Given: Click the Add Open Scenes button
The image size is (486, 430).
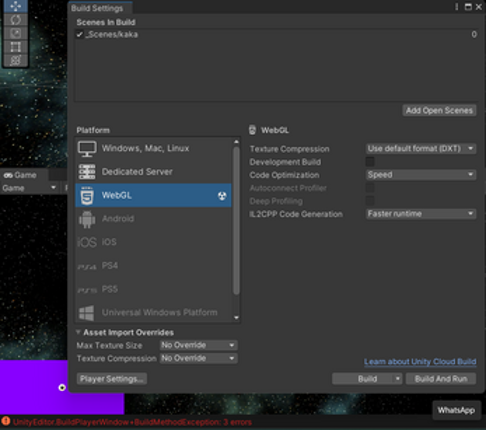Looking at the screenshot, I should [439, 110].
